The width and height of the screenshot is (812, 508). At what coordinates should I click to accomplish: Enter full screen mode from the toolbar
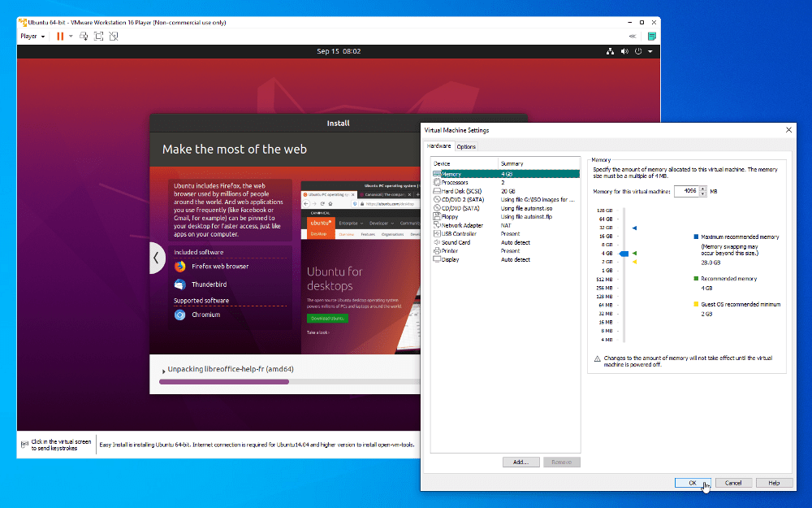(x=98, y=36)
